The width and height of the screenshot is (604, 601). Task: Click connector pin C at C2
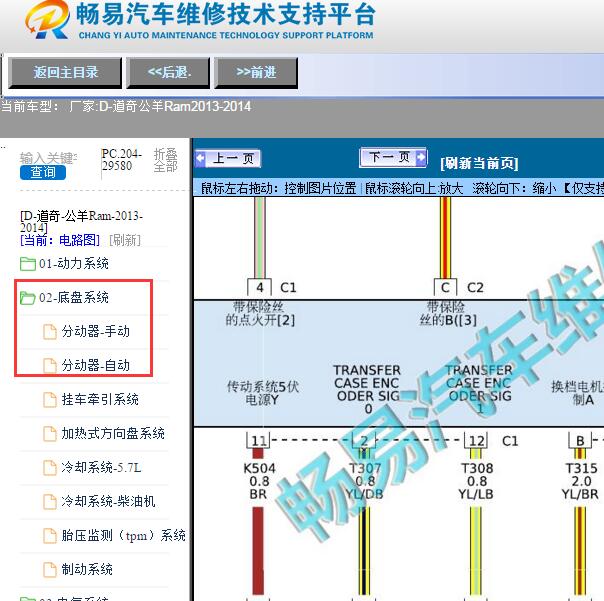click(x=445, y=287)
